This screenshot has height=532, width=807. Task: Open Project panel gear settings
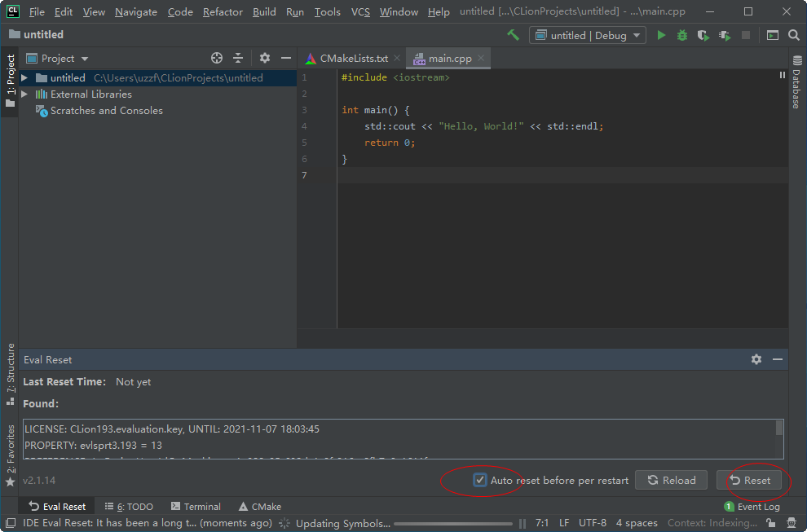[265, 58]
